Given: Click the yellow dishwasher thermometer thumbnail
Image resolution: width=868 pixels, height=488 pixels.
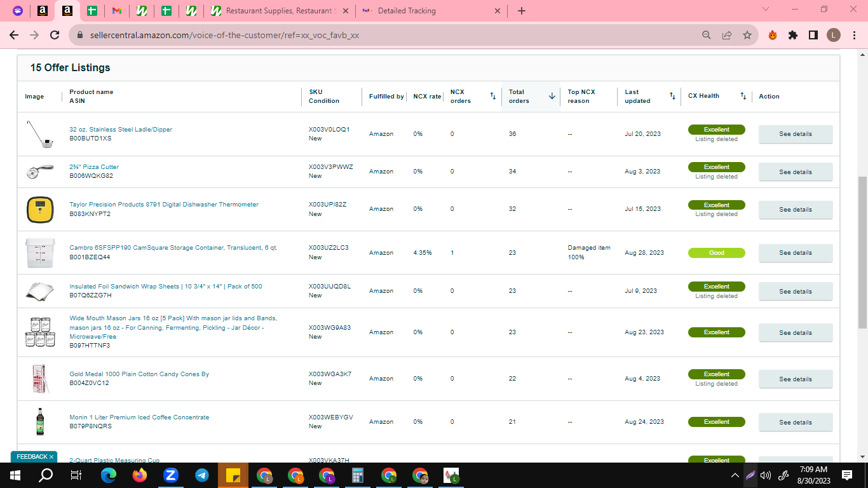Looking at the screenshot, I should pyautogui.click(x=39, y=209).
